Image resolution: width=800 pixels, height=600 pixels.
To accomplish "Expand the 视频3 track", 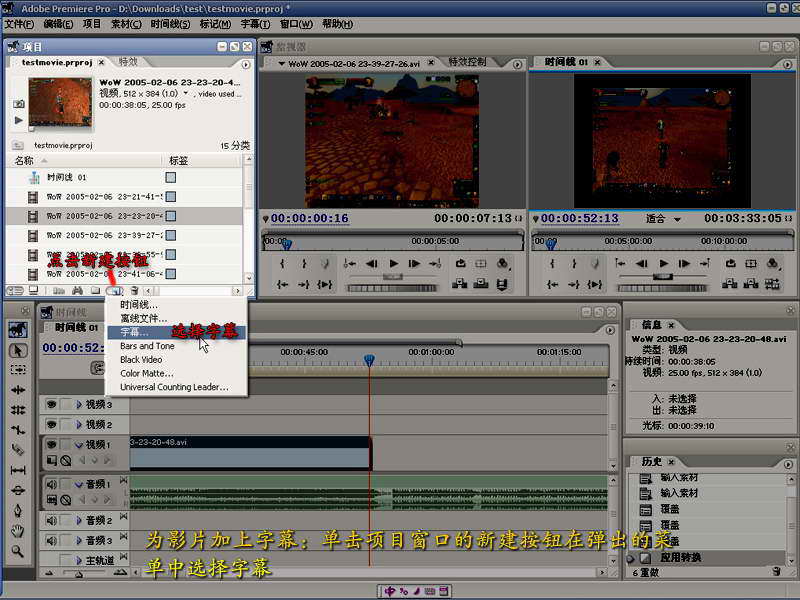I will click(79, 405).
